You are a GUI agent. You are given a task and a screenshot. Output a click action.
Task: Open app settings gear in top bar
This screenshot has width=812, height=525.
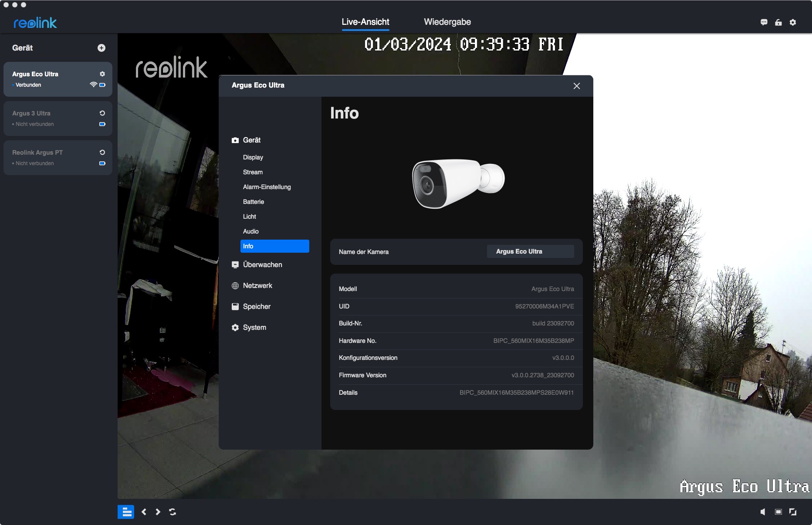pos(793,23)
